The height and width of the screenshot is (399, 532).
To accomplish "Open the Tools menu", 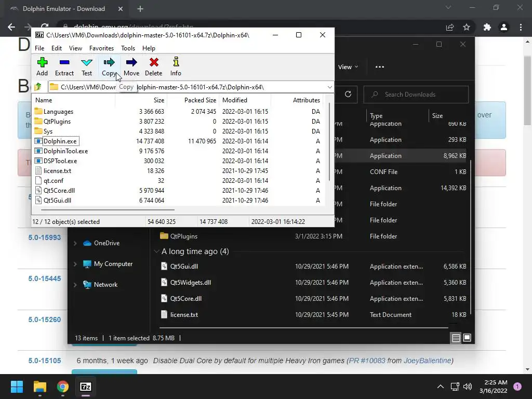I will click(128, 48).
